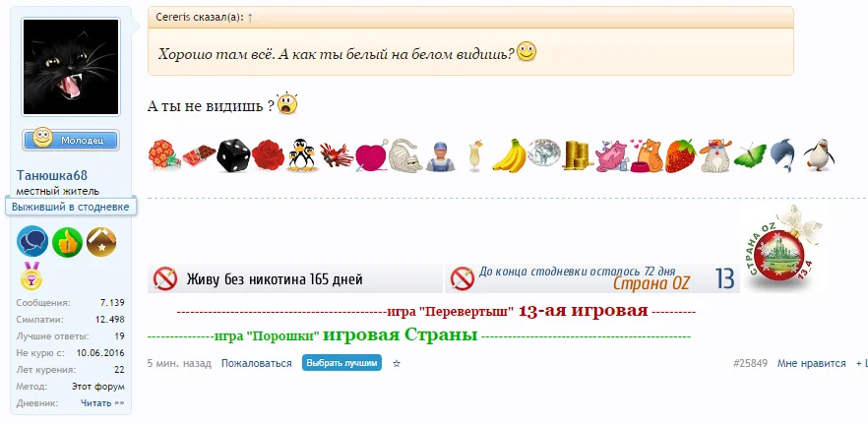Click the banana gift icon
868x424 pixels.
[510, 155]
